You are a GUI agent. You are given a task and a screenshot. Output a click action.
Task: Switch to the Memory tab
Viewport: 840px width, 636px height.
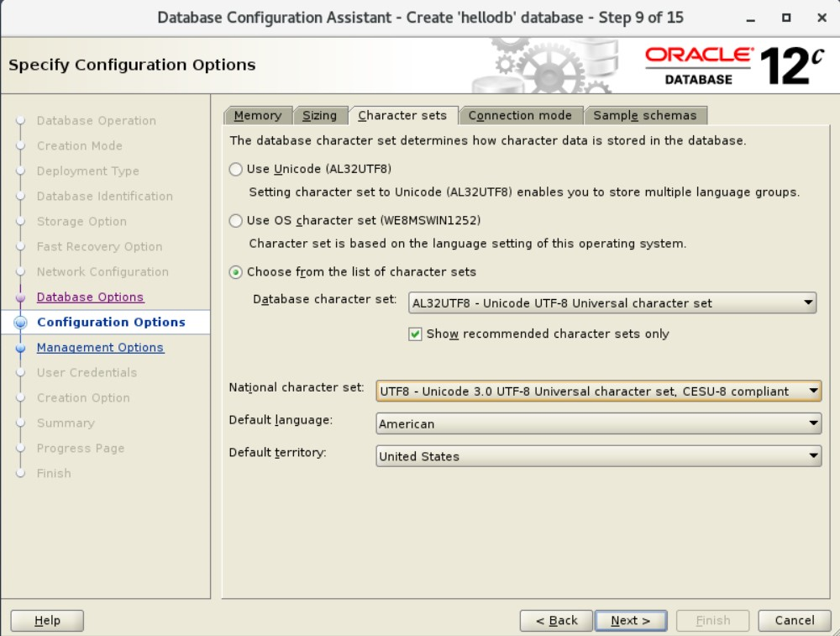258,115
